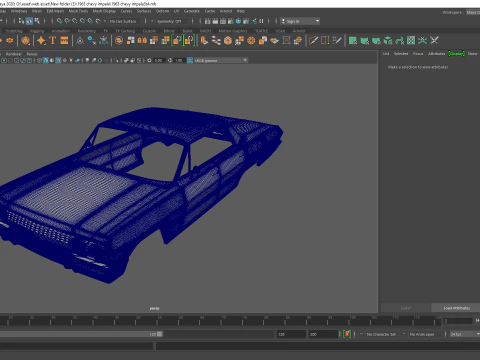Open the Sign In dropdown
This screenshot has width=480, height=360.
[x=300, y=21]
